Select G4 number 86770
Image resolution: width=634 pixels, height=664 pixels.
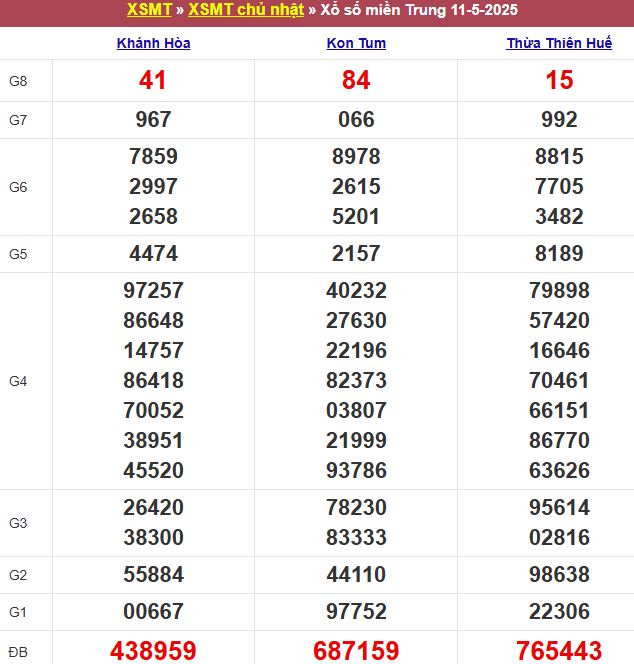(559, 440)
